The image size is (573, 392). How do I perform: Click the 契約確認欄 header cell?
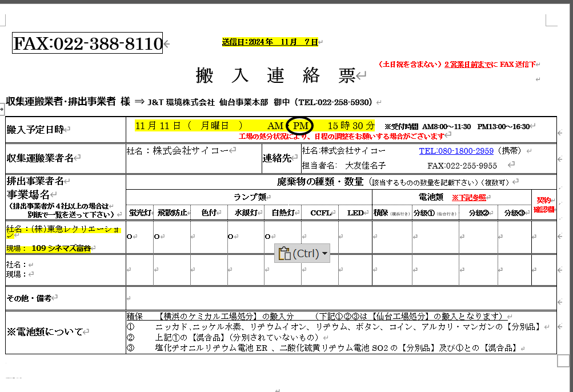pyautogui.click(x=543, y=205)
